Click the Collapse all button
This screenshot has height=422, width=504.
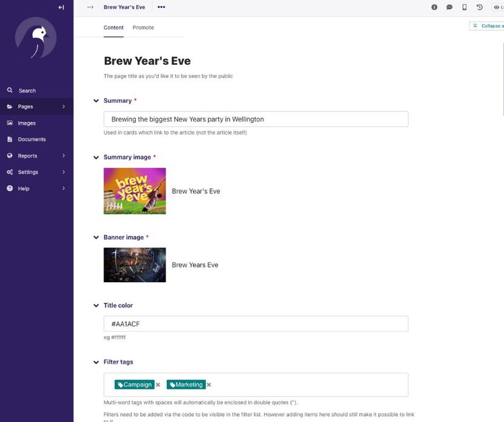tap(487, 26)
